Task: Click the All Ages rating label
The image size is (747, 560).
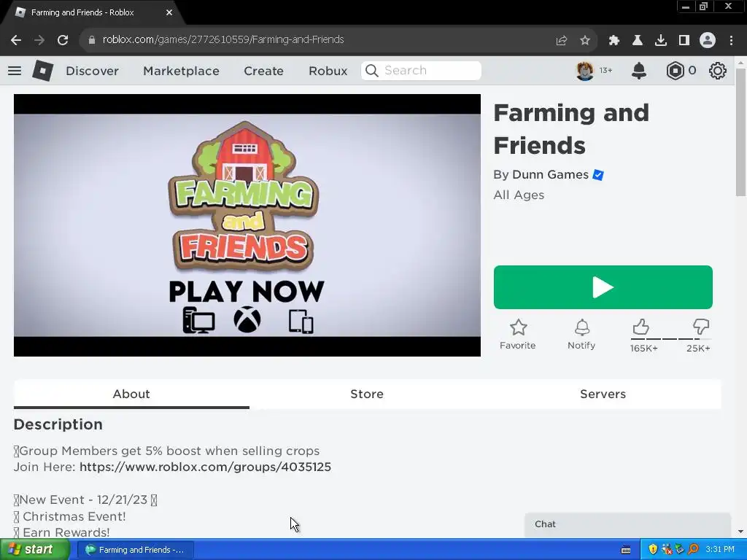Action: [x=519, y=195]
